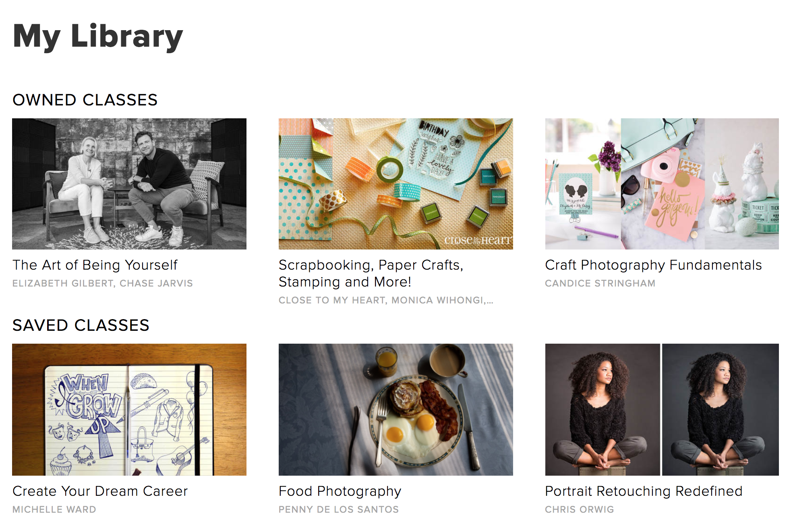Open The Art of Being Yourself thumbnail
The height and width of the screenshot is (532, 791).
129,184
